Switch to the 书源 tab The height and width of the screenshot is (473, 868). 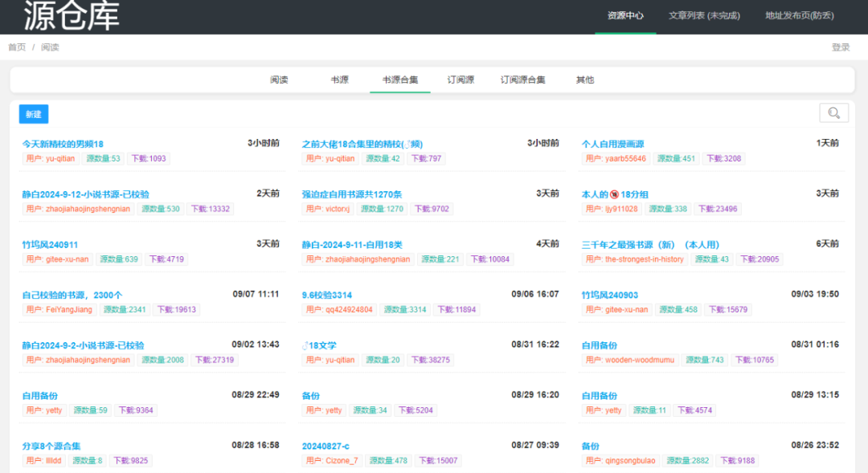point(339,80)
